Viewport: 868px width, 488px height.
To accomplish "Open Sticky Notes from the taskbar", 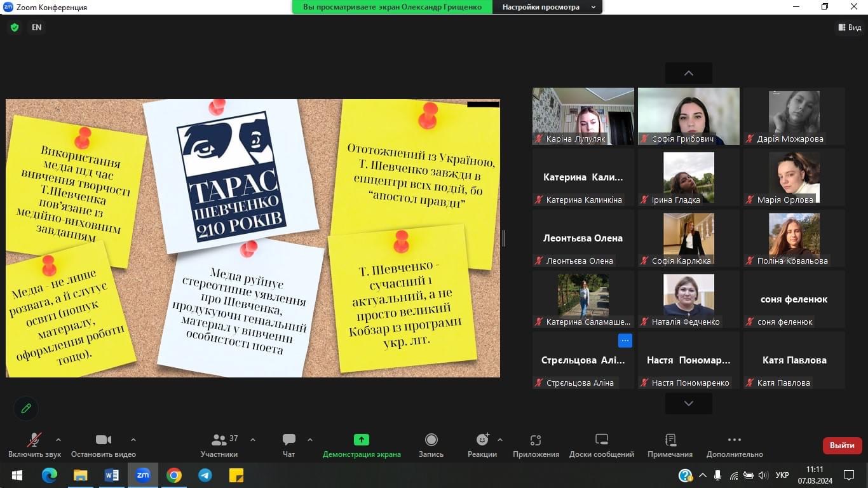I will (236, 475).
